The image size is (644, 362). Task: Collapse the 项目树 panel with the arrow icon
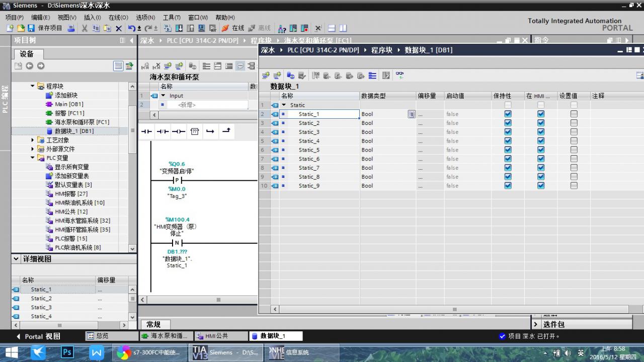pyautogui.click(x=132, y=40)
